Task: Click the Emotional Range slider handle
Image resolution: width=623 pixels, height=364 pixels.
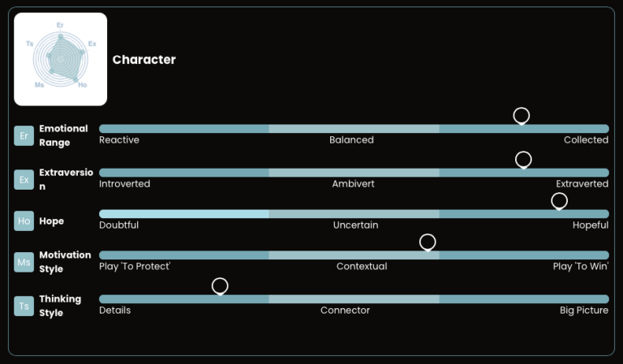Action: [522, 116]
